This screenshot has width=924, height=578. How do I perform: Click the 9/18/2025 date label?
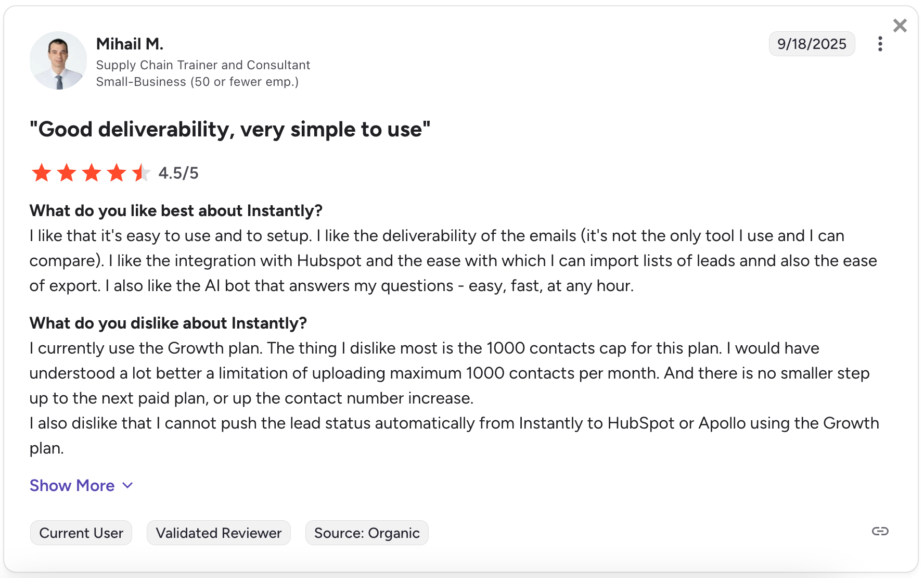tap(812, 44)
